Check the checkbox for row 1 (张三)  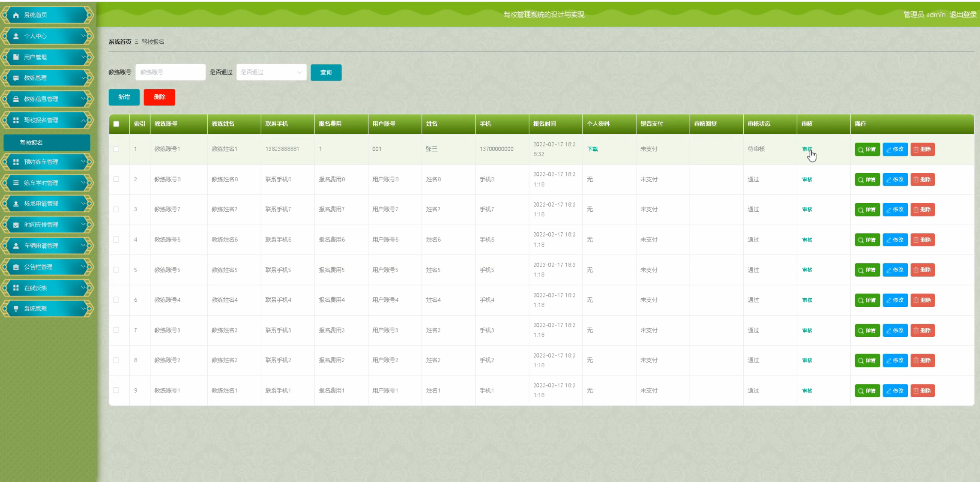tap(116, 149)
